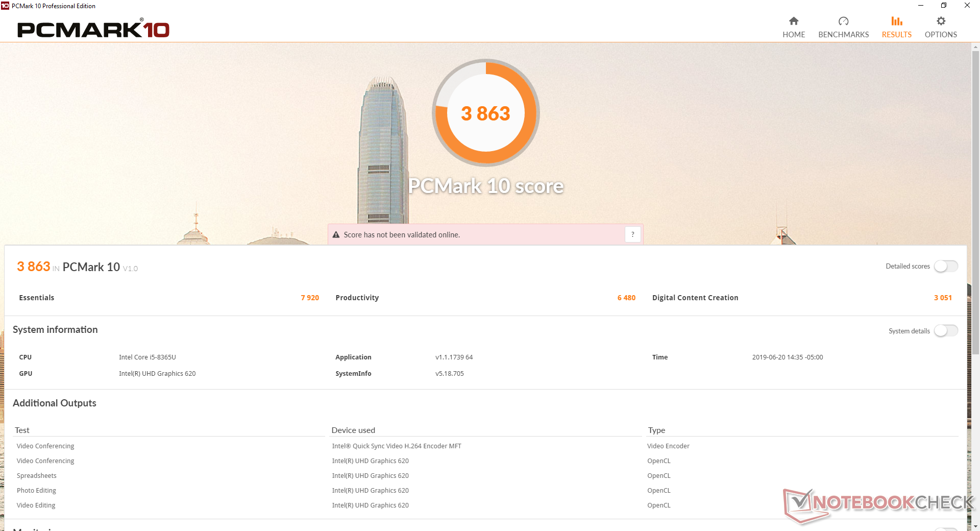Open the Benchmarks gauge icon

point(843,21)
